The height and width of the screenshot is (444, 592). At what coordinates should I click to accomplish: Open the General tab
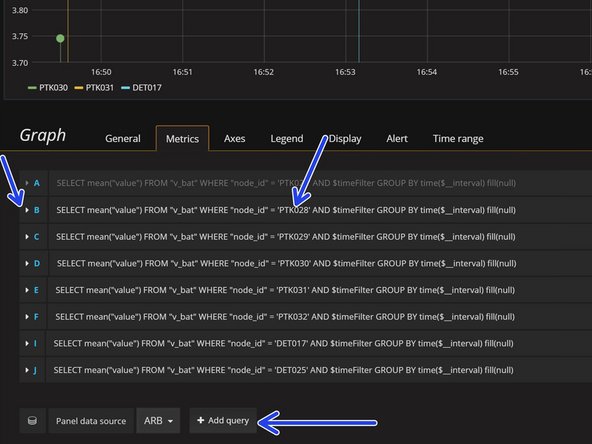pyautogui.click(x=123, y=139)
